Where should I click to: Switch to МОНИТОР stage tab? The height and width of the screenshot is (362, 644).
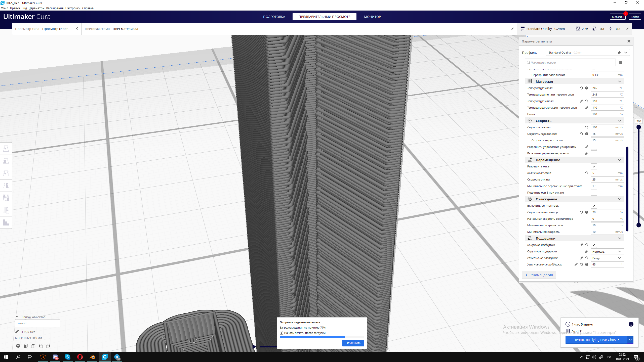click(x=372, y=17)
